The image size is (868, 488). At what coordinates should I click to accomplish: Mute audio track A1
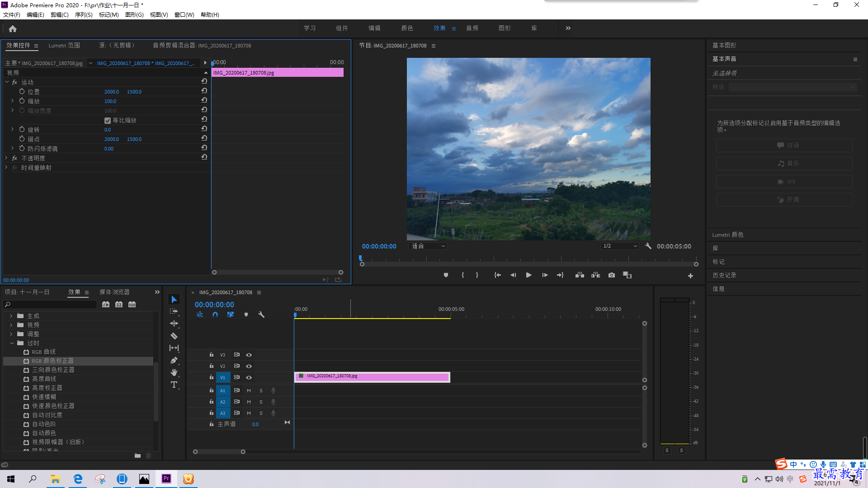[249, 391]
